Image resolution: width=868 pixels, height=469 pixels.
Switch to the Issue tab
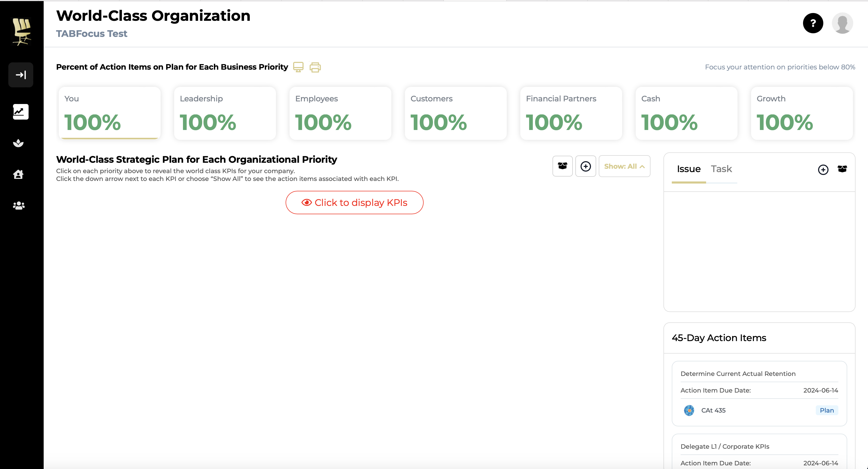[x=689, y=169]
